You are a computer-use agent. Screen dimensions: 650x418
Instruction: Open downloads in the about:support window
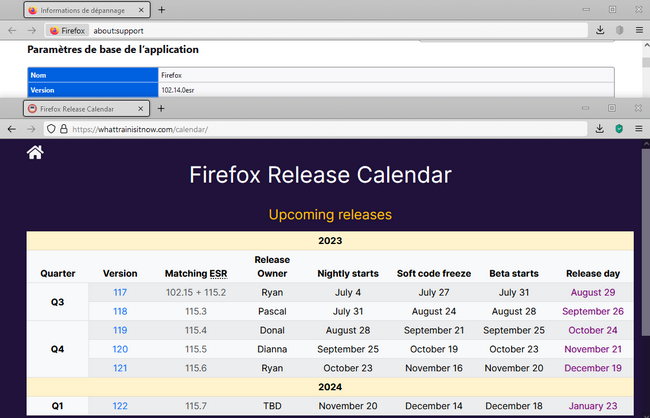pyautogui.click(x=600, y=30)
